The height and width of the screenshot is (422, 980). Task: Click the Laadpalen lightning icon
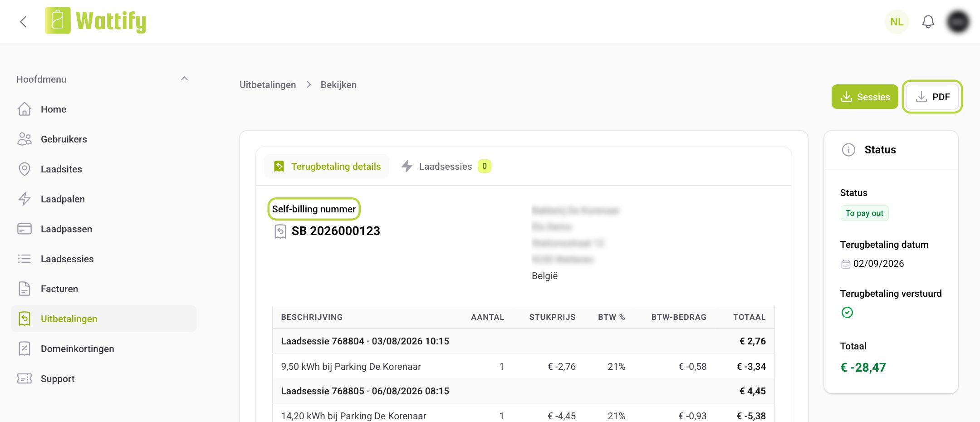point(24,199)
